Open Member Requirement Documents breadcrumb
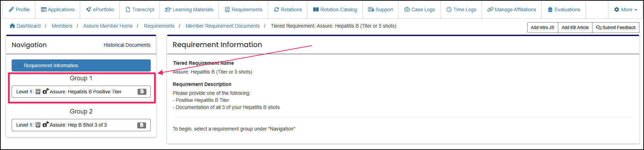 (x=223, y=26)
